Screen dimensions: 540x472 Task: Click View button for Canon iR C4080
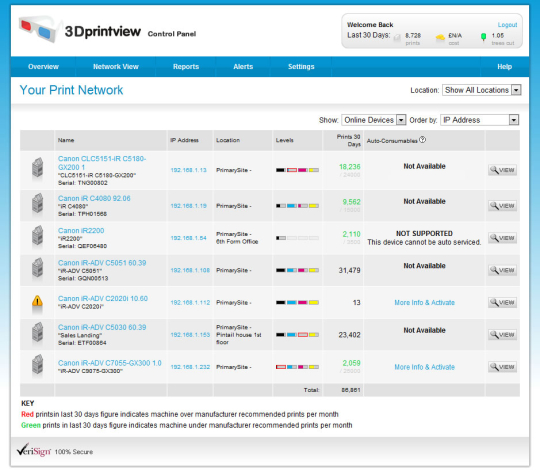pyautogui.click(x=502, y=206)
